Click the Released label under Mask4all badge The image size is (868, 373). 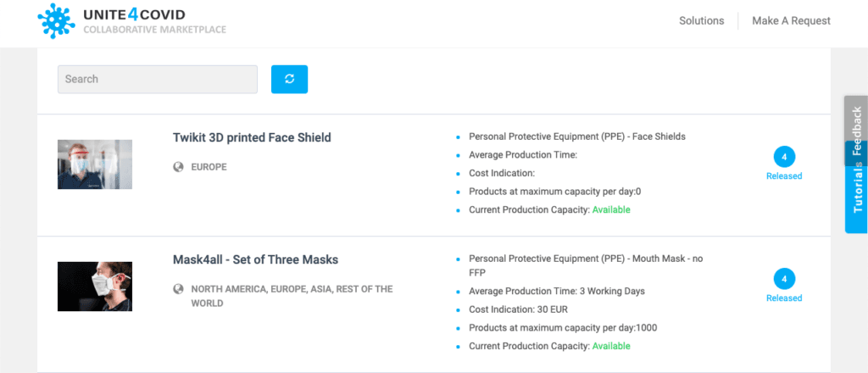click(x=784, y=298)
